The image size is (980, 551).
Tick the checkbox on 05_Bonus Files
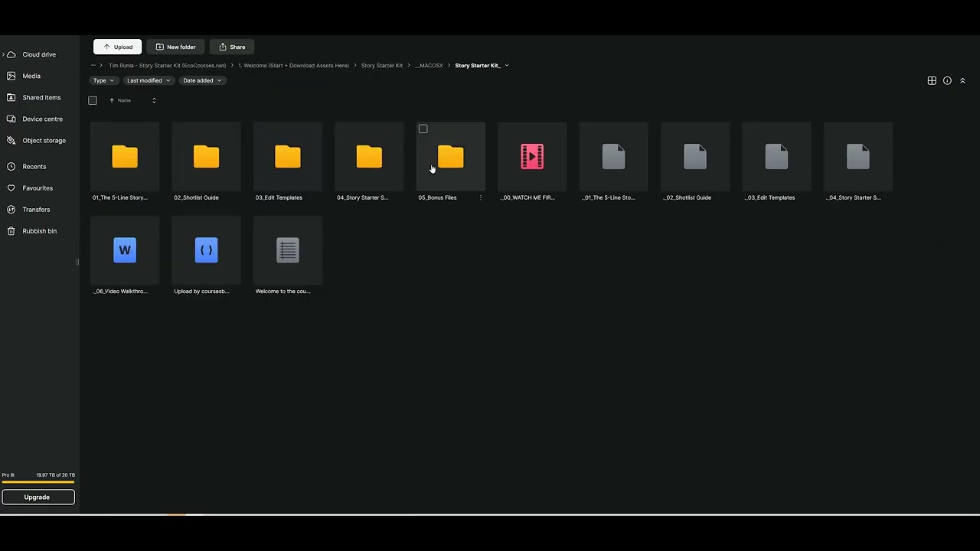423,129
